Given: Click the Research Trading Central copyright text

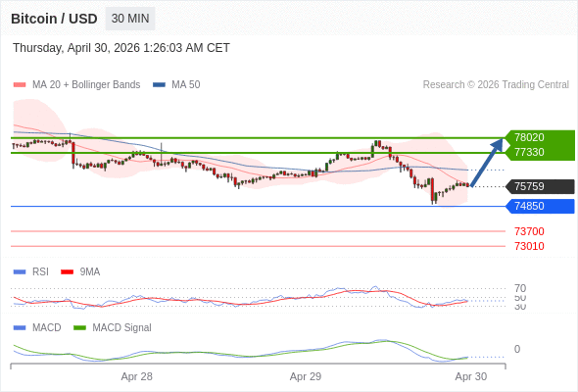Looking at the screenshot, I should pos(496,85).
